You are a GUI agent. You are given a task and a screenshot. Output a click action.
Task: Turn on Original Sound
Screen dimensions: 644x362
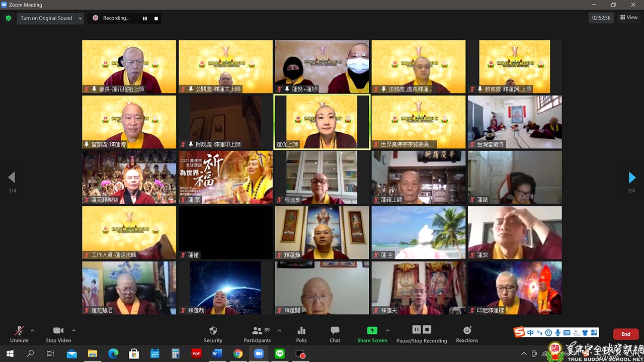point(46,18)
